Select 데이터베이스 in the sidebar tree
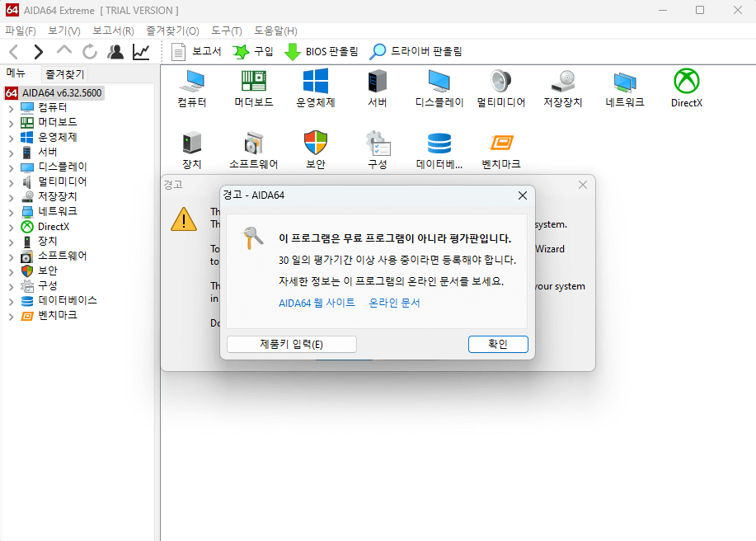 (x=68, y=300)
